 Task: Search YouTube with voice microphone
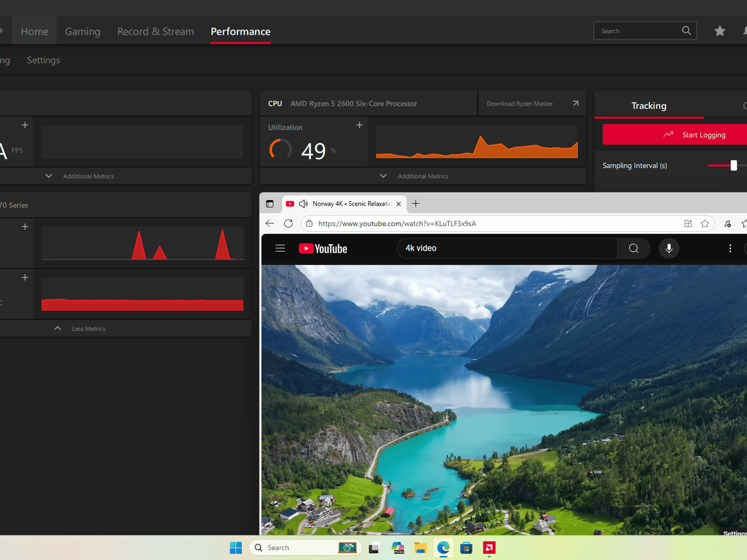[x=669, y=248]
